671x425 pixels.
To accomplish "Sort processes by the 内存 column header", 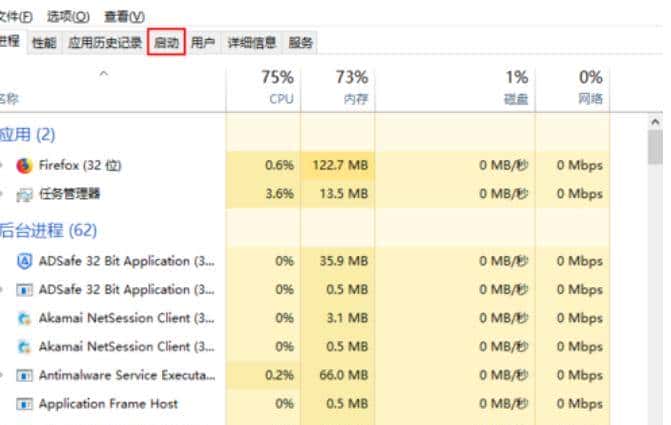I will click(x=338, y=87).
